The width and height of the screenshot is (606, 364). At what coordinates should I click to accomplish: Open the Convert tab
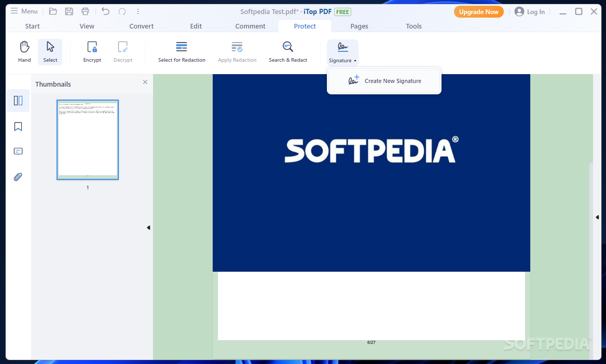142,26
